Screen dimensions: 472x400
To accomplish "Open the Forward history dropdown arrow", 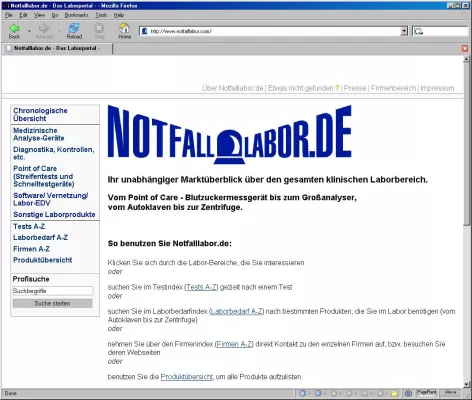I will tap(59, 31).
